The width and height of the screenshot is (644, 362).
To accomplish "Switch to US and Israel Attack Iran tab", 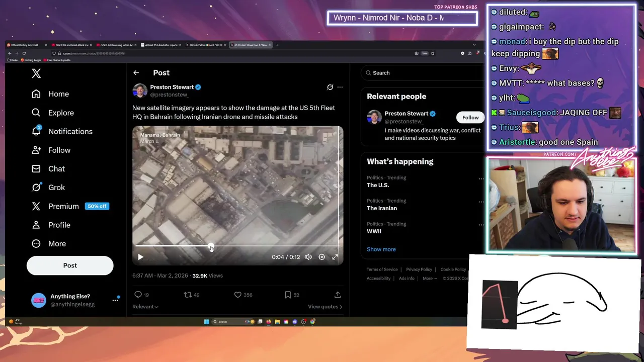I will (71, 45).
